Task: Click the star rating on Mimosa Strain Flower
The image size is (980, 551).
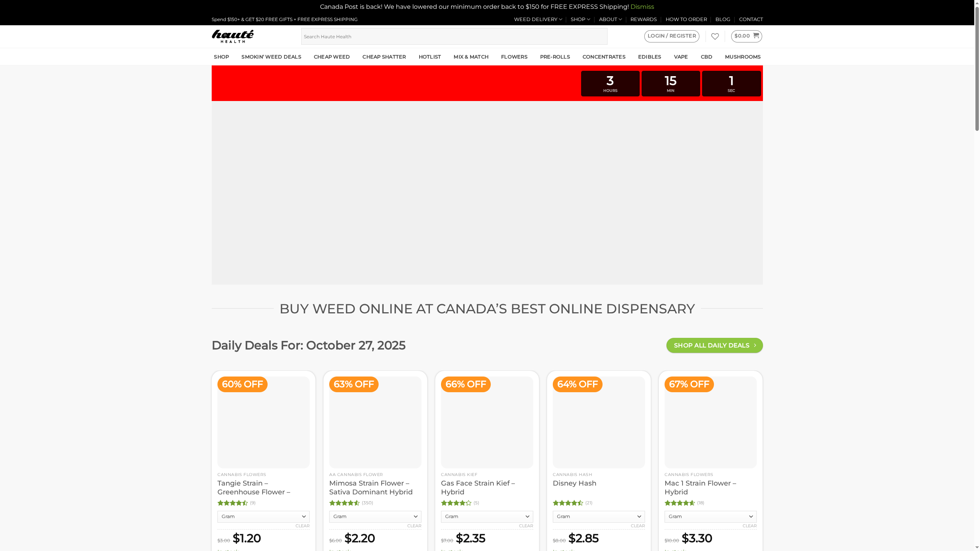Action: pos(345,503)
